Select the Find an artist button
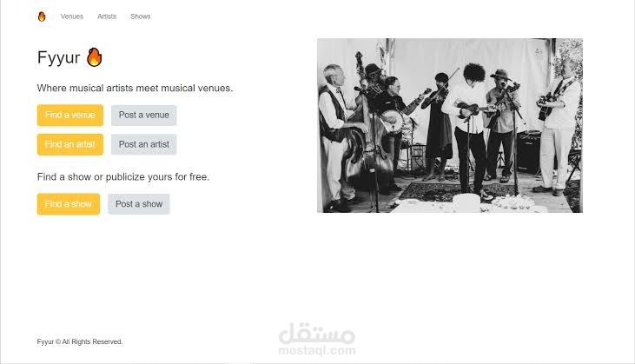Viewport: 635px width, 364px height. click(x=70, y=144)
